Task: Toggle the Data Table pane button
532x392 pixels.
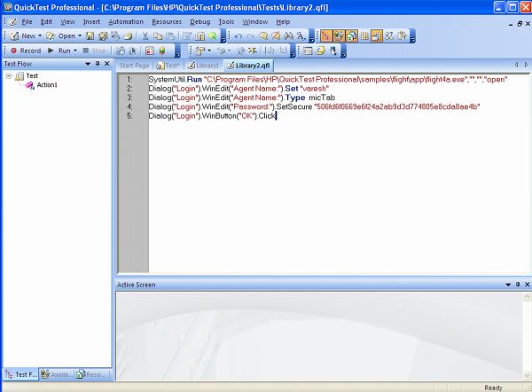Action: (x=364, y=36)
